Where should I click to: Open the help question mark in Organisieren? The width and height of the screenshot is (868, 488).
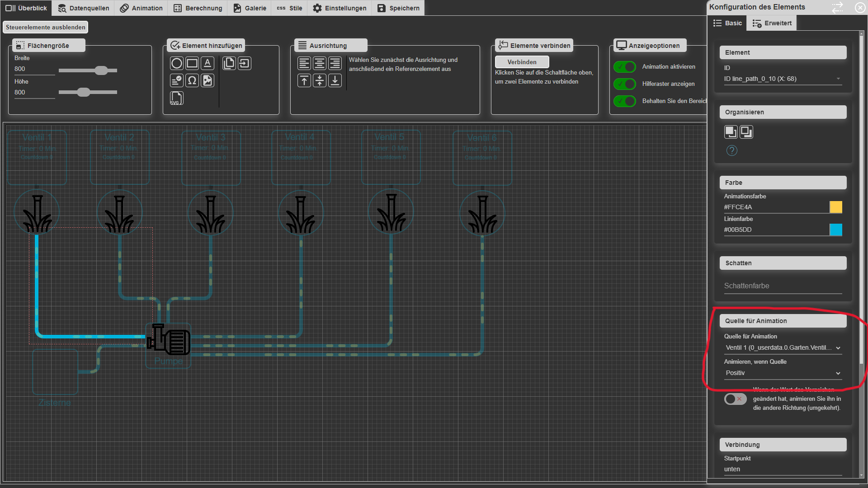point(731,150)
